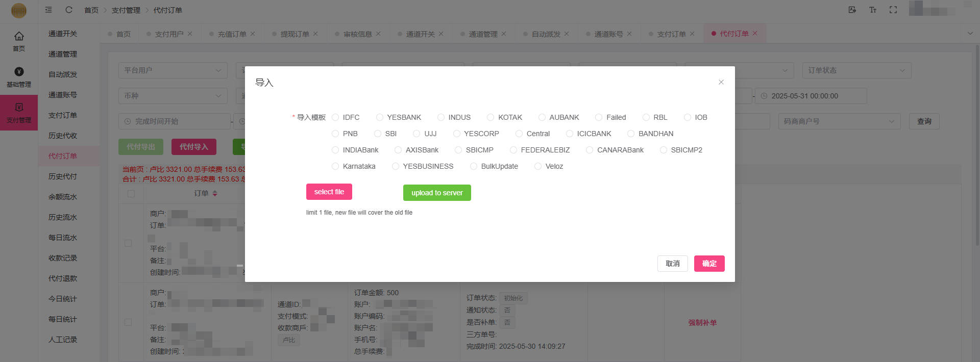Screen dimensions: 980x362
Task: Go to home via sidebar house icon
Action: click(x=19, y=41)
